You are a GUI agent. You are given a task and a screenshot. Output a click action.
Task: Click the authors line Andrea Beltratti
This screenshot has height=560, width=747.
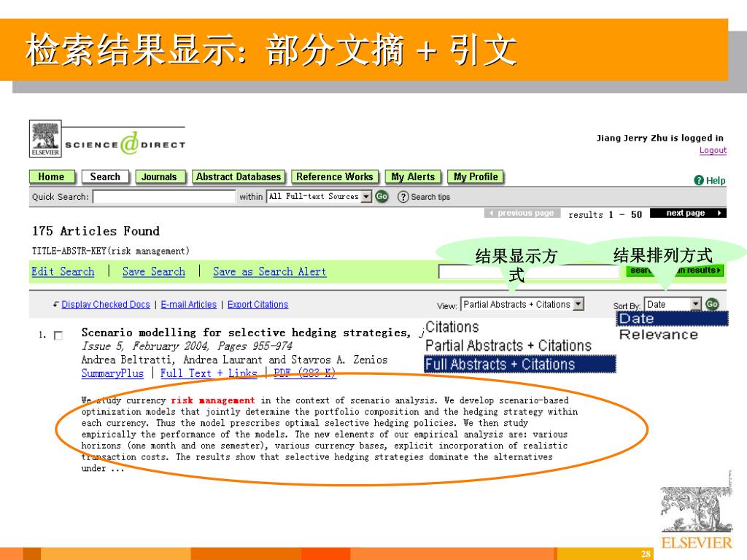coord(234,360)
